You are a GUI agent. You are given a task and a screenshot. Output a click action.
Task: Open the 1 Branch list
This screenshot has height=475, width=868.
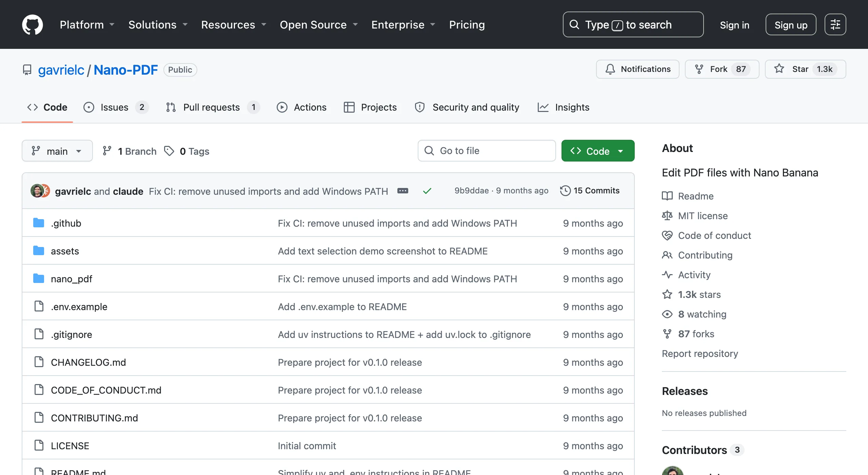coord(130,151)
